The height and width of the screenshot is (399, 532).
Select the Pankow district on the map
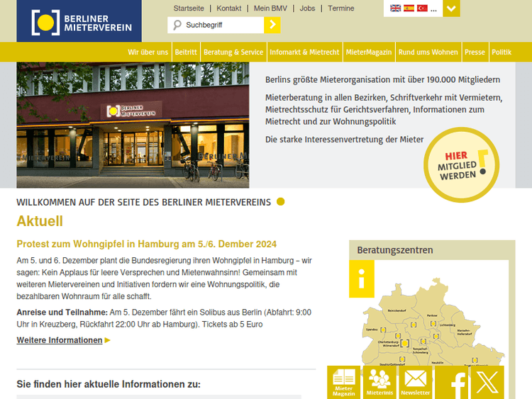[x=432, y=315]
